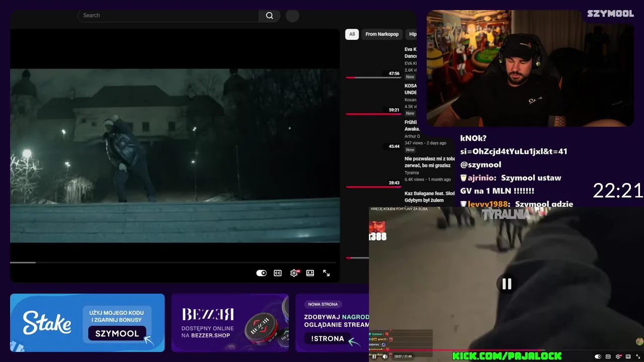The image size is (644, 362).
Task: Click the 'NOWA STRONA' badge
Action: (x=323, y=304)
